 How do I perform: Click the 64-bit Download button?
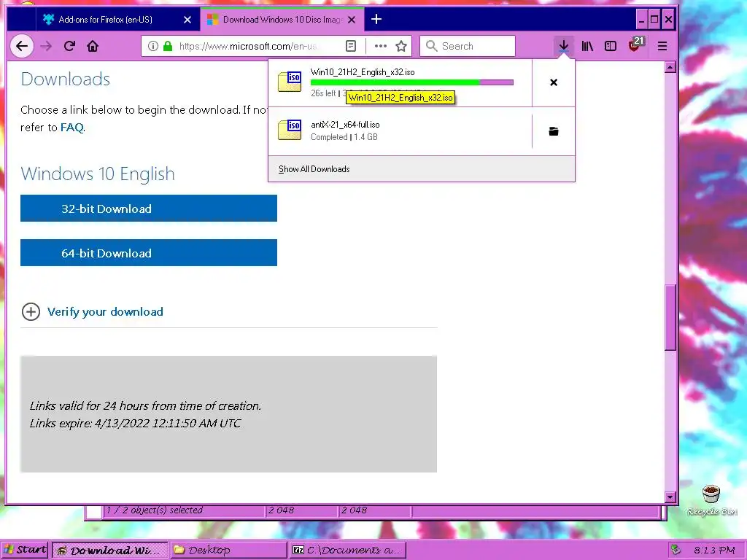(149, 253)
